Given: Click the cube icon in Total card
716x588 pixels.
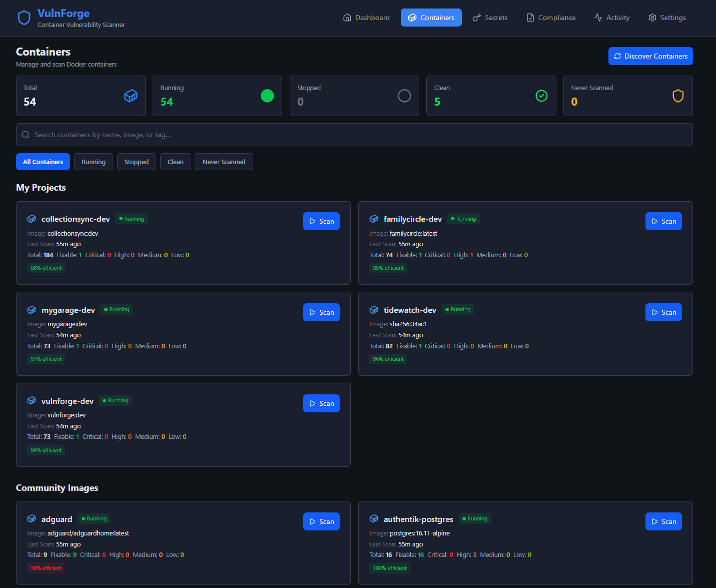Looking at the screenshot, I should 131,96.
